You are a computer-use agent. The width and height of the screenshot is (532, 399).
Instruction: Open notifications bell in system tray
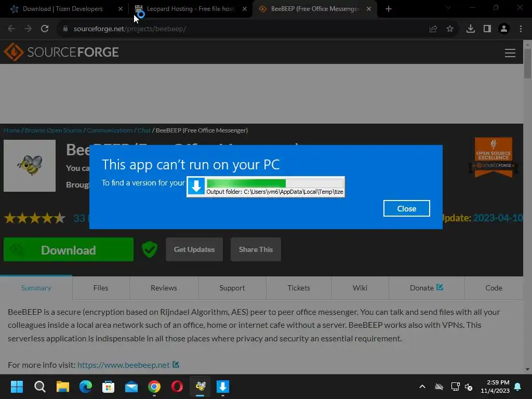[x=518, y=387]
